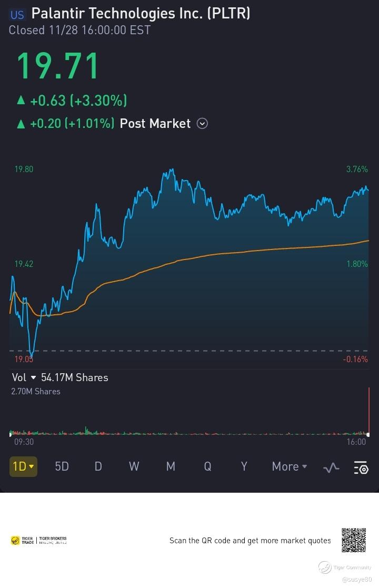Click the QR code image
The width and height of the screenshot is (379, 588).
pos(354,540)
